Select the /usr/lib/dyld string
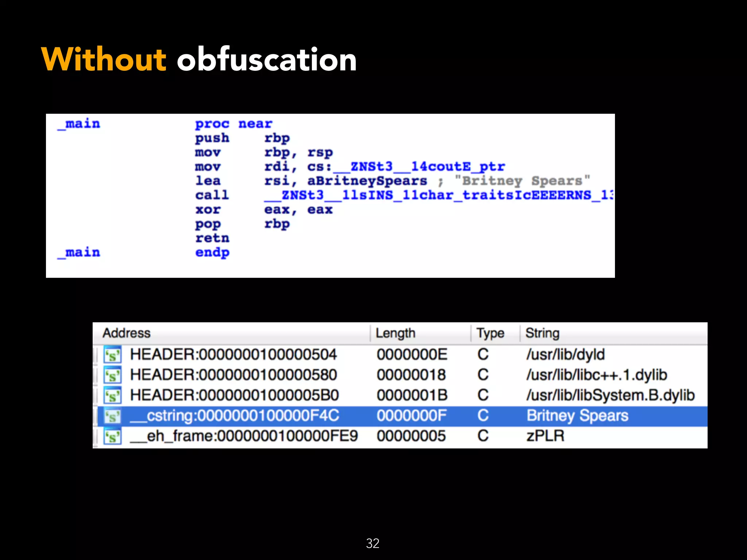 [565, 354]
